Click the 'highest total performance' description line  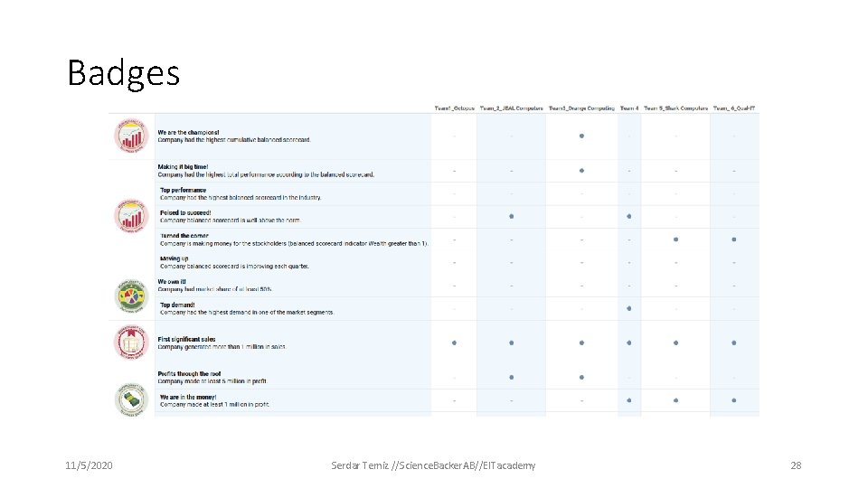coord(266,174)
